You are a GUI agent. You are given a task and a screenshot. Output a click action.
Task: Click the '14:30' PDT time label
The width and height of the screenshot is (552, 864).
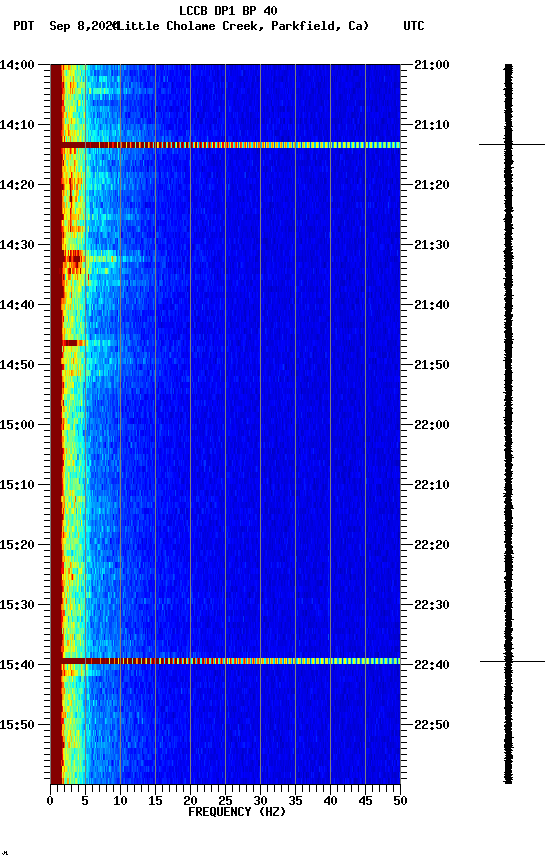point(17,245)
